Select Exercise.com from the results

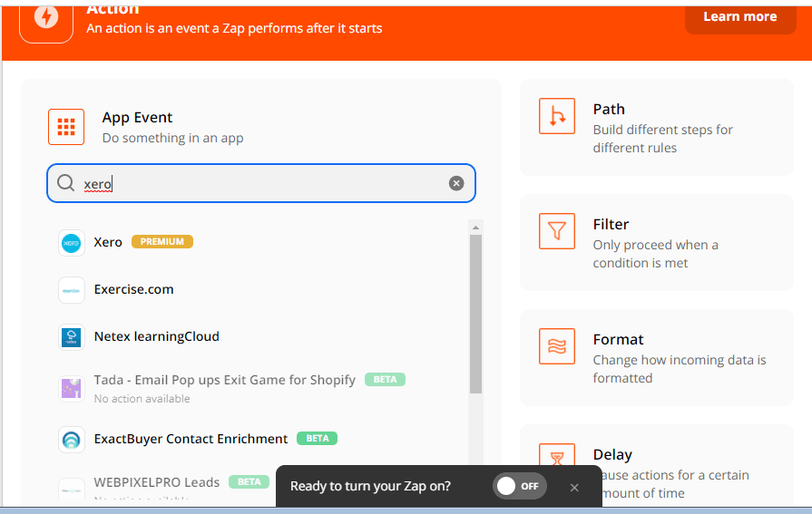coord(134,290)
